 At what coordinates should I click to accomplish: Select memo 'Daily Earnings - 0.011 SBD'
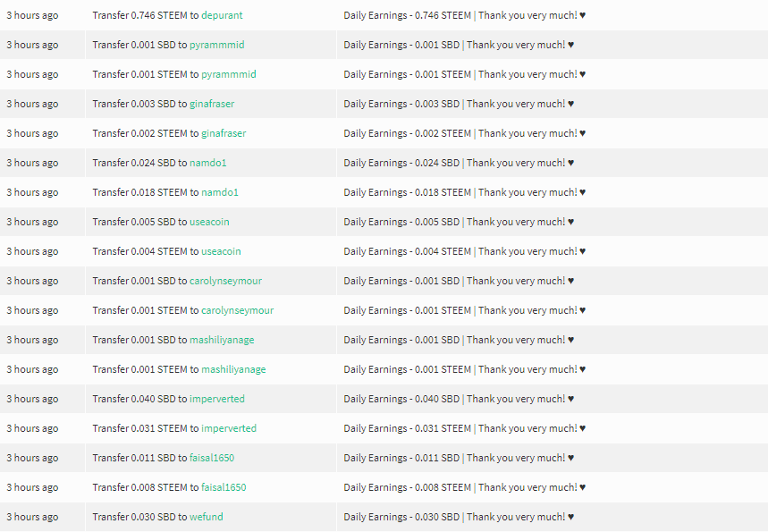(x=401, y=458)
